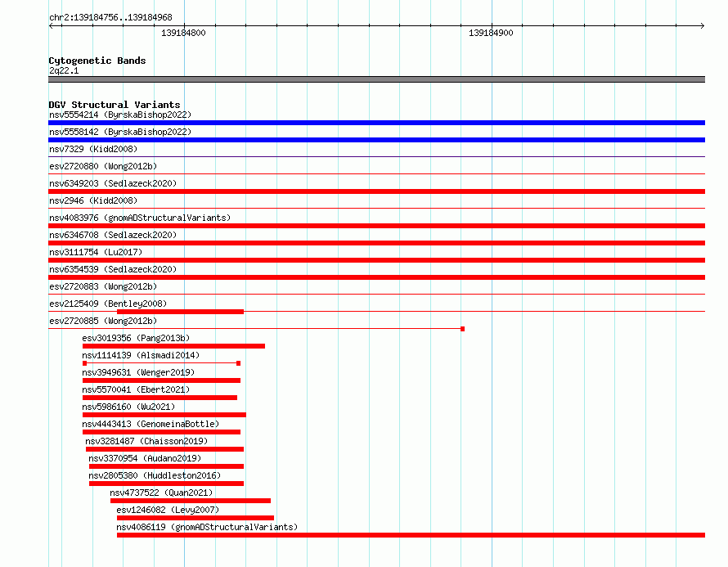Select nsv5986160 (Wu2021) label
This screenshot has width=728, height=567.
128,407
